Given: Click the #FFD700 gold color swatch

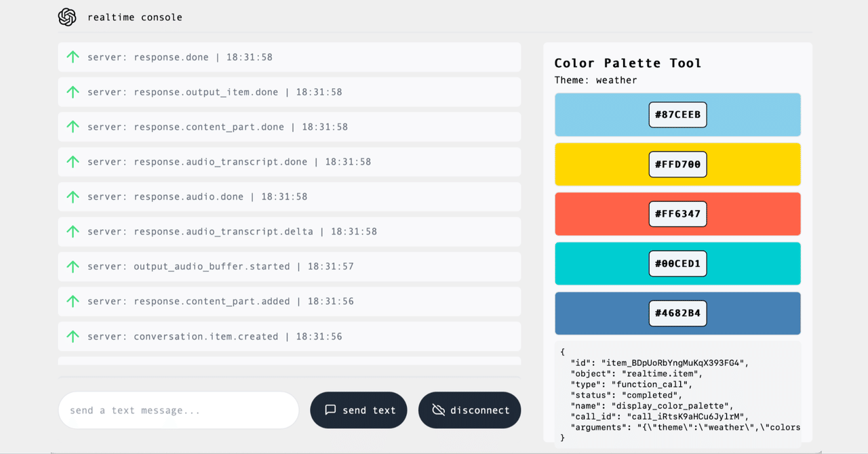Looking at the screenshot, I should click(677, 164).
